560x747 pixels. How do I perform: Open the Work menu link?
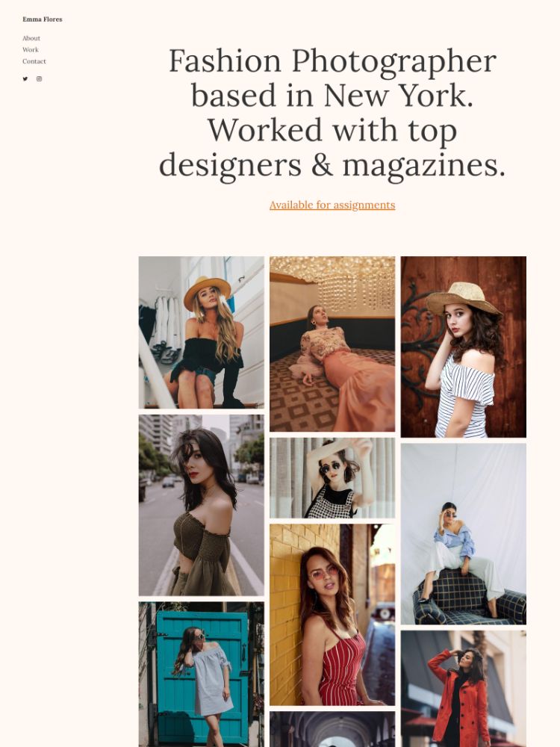[x=31, y=49]
